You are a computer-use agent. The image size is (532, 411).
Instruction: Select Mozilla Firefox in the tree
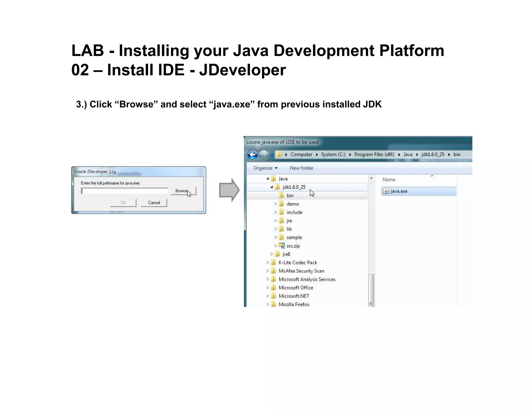click(x=294, y=304)
